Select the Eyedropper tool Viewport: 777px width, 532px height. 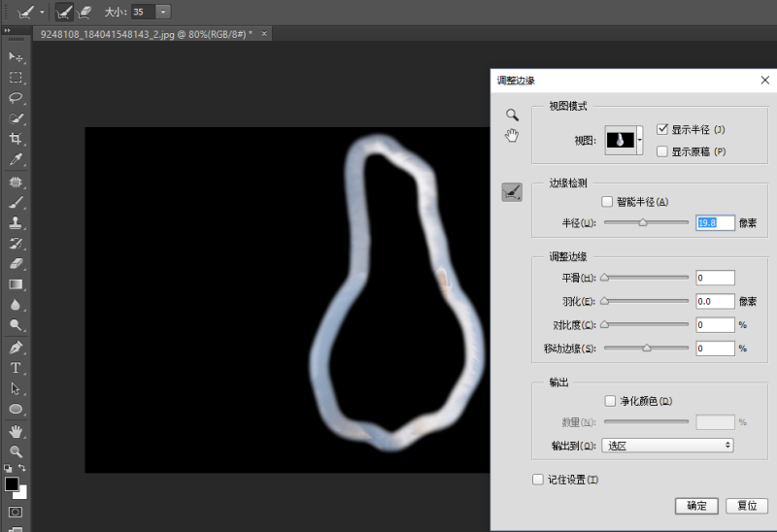point(16,159)
